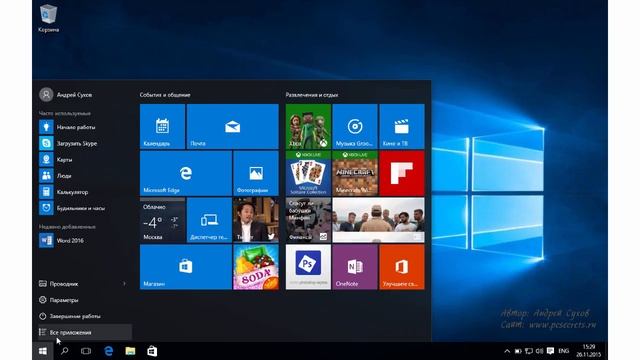Click the Андрей Сухов user account
Screen dimensions: 640x360
[x=66, y=95]
